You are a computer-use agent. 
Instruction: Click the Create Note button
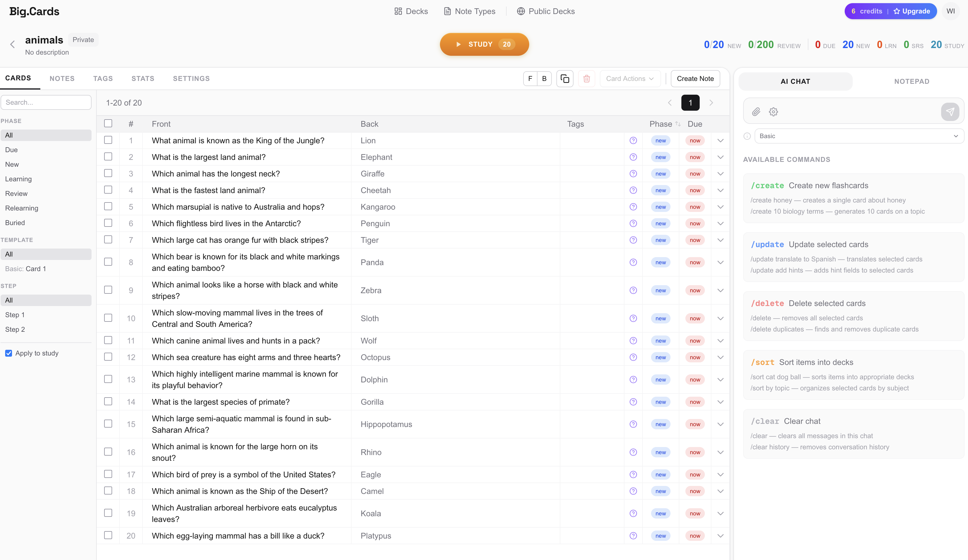pyautogui.click(x=695, y=79)
